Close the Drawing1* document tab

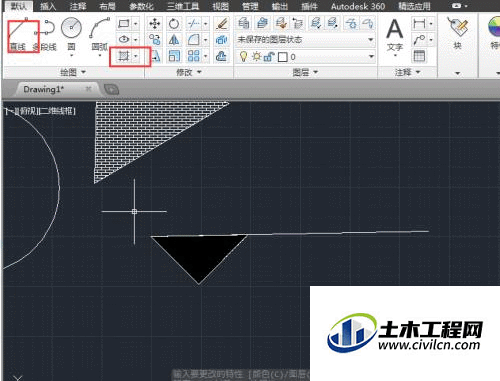click(88, 89)
